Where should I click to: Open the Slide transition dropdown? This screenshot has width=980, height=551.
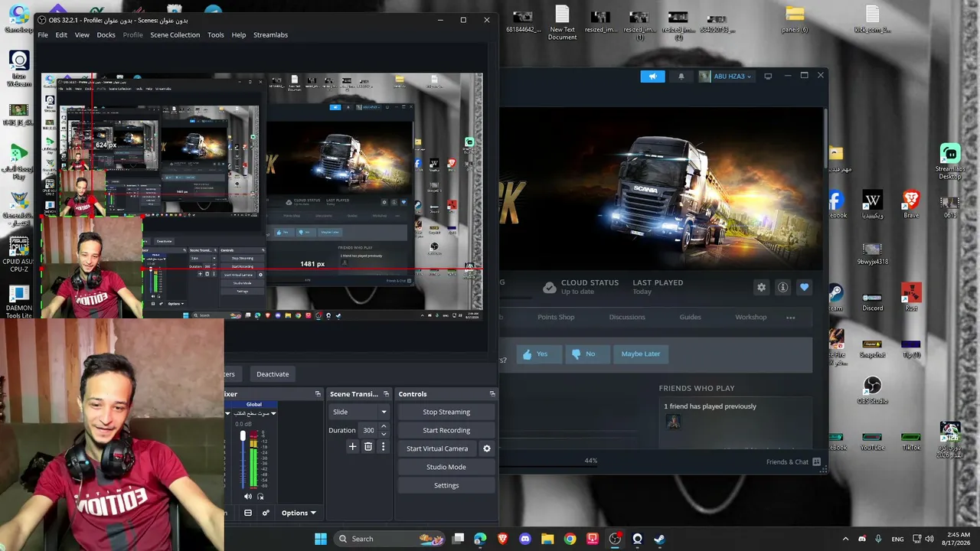pos(359,412)
